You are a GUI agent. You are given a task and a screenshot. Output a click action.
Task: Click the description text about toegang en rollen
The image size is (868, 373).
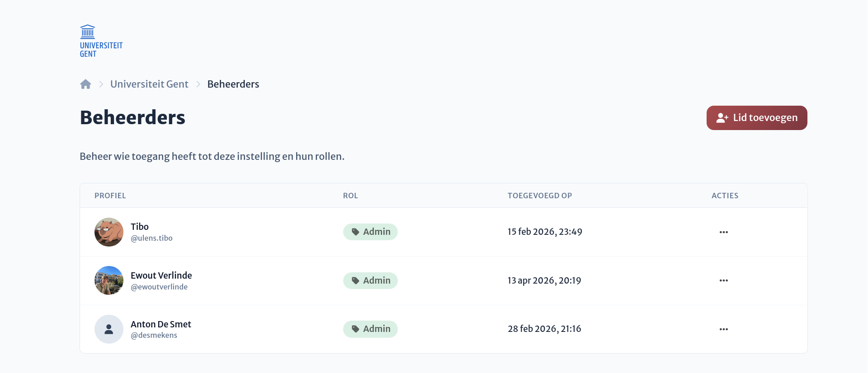tap(212, 156)
